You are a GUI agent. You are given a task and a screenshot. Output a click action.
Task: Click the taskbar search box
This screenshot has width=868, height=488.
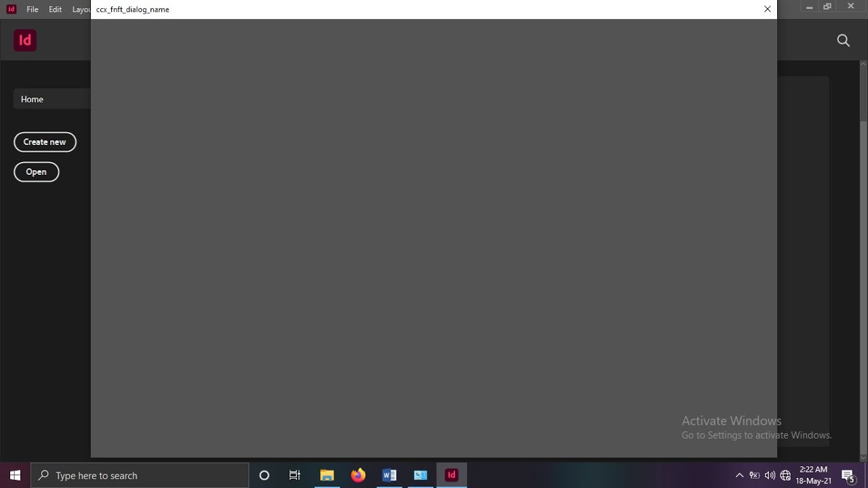(140, 475)
